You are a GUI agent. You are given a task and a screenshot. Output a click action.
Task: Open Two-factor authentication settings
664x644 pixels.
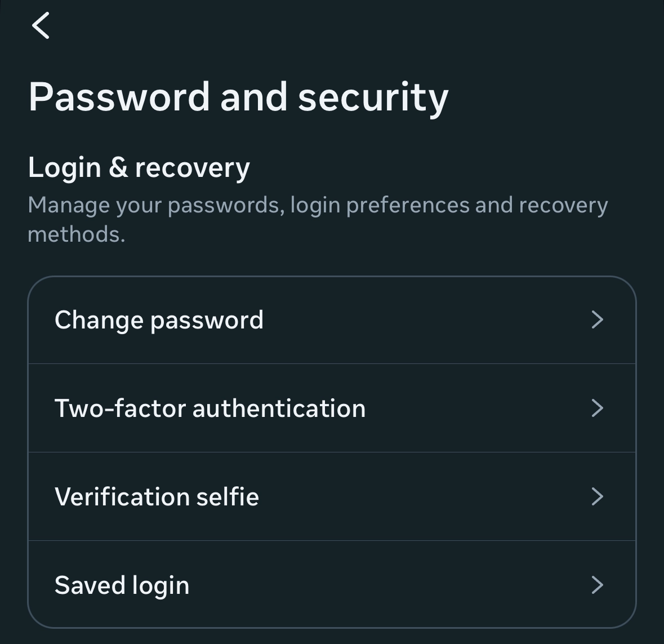(210, 408)
